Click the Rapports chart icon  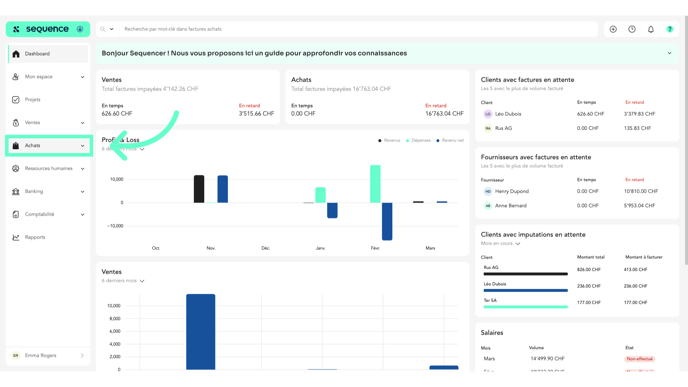pyautogui.click(x=16, y=237)
